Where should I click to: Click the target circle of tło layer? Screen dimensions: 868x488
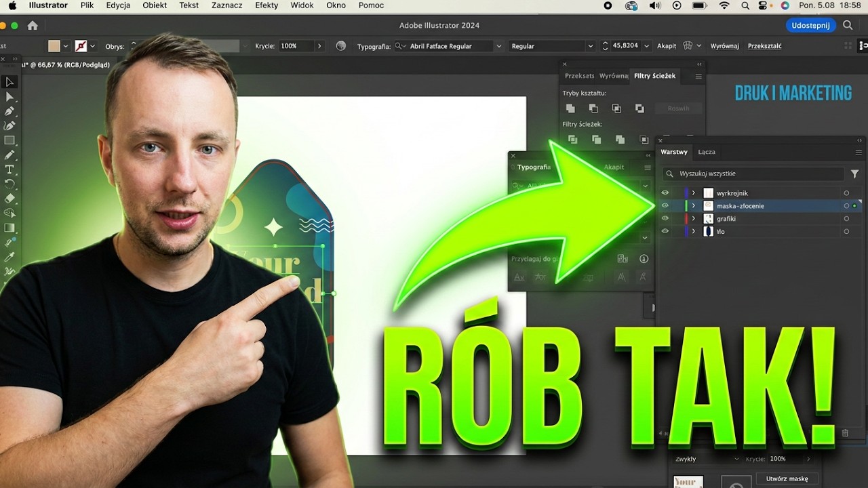point(846,231)
